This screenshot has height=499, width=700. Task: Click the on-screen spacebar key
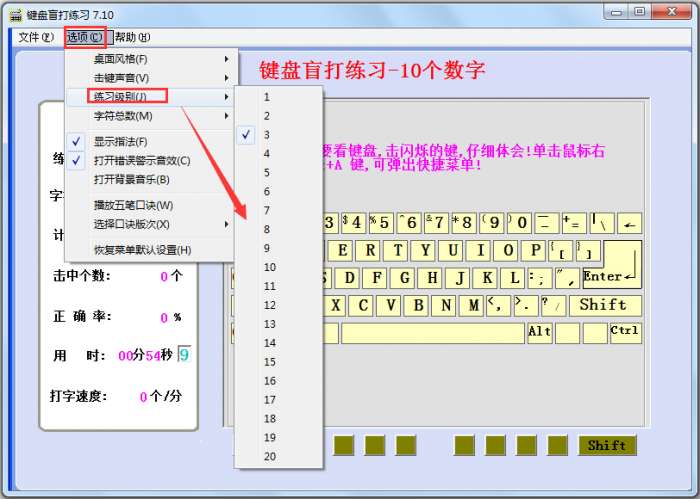[x=432, y=333]
